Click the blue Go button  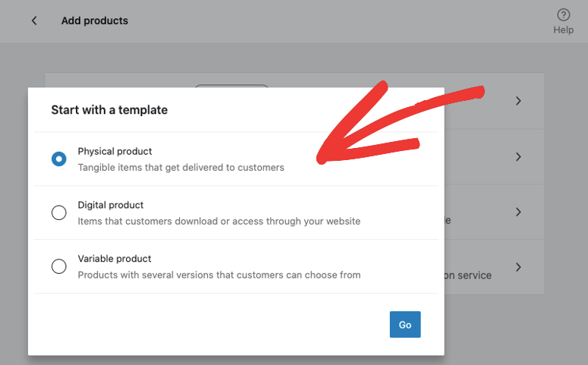405,325
